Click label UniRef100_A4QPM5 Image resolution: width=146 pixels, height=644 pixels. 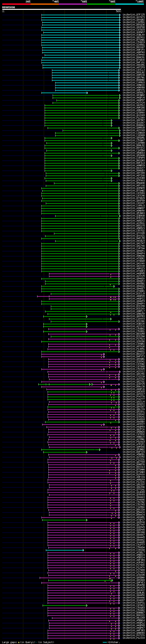point(134,273)
